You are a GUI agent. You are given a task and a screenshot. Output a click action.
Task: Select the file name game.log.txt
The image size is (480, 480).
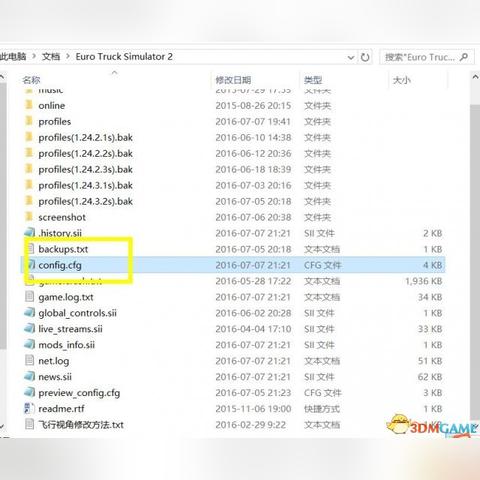pyautogui.click(x=66, y=297)
